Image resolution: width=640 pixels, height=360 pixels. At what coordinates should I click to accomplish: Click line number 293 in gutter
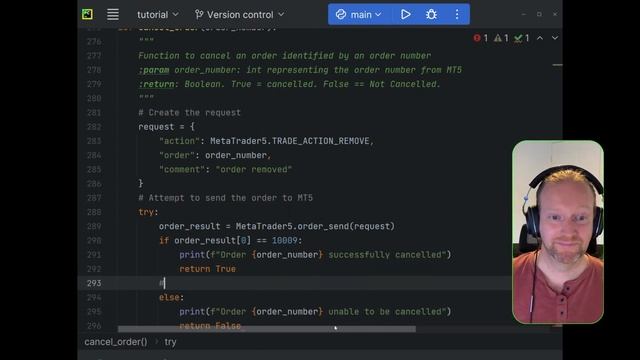pos(94,283)
